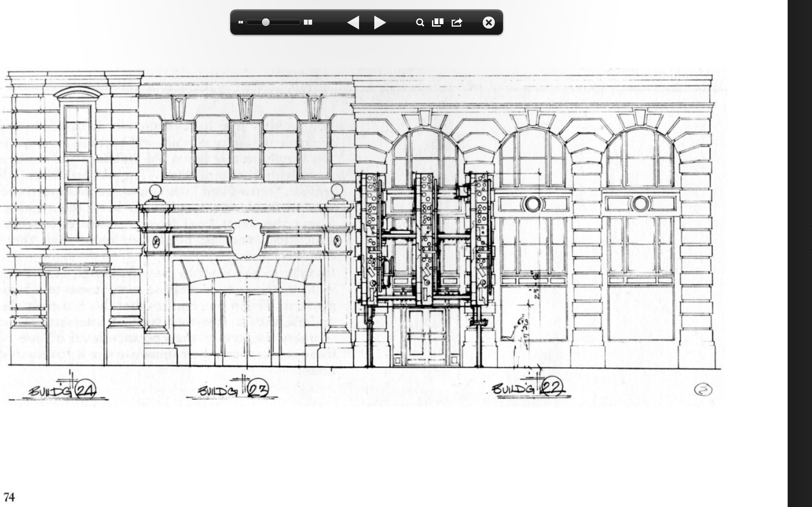Click the large pages zoom-in icon
This screenshot has height=507, width=812.
(308, 22)
